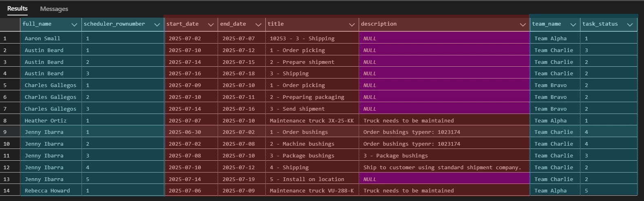Image resolution: width=644 pixels, height=201 pixels.
Task: Click title '2 - Preparing packaging'
Action: 312,97
